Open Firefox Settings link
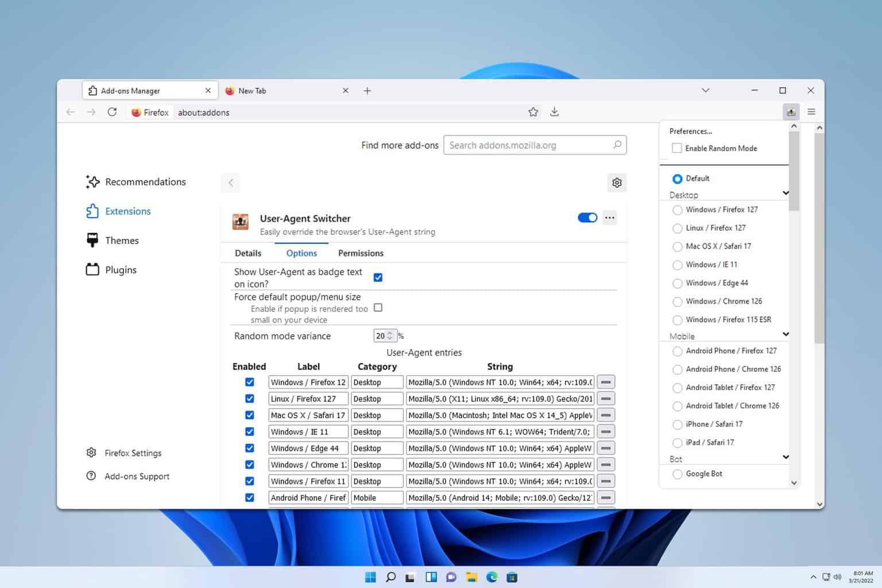 (124, 453)
